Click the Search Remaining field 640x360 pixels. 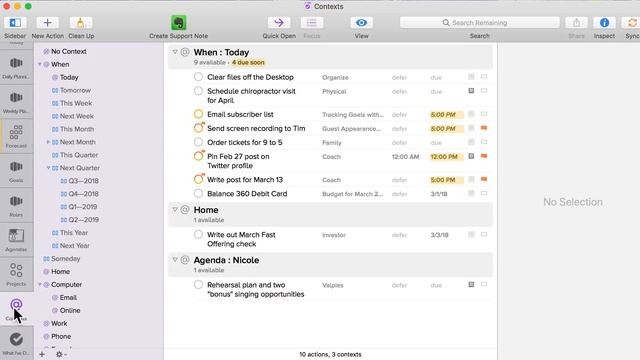[x=480, y=23]
